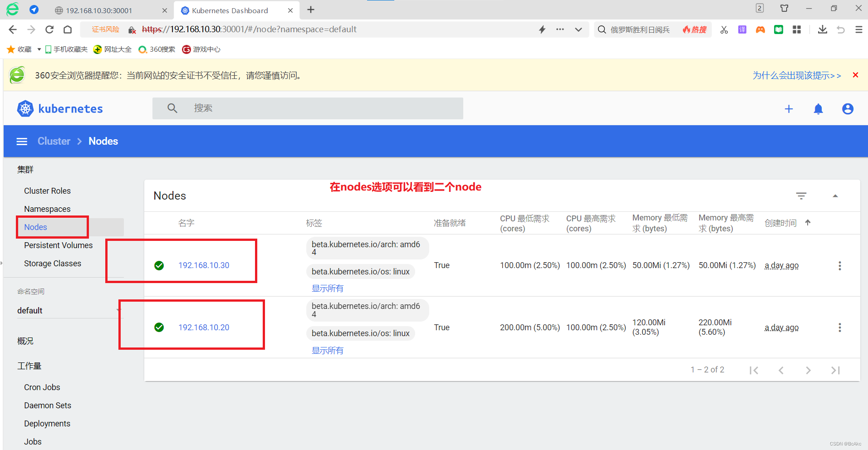Close the Kubernetes Dashboard tab
This screenshot has width=868, height=450.
coord(290,10)
